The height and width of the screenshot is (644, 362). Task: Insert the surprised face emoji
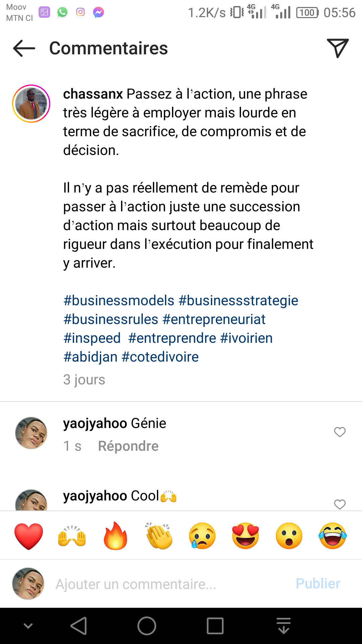tap(289, 536)
